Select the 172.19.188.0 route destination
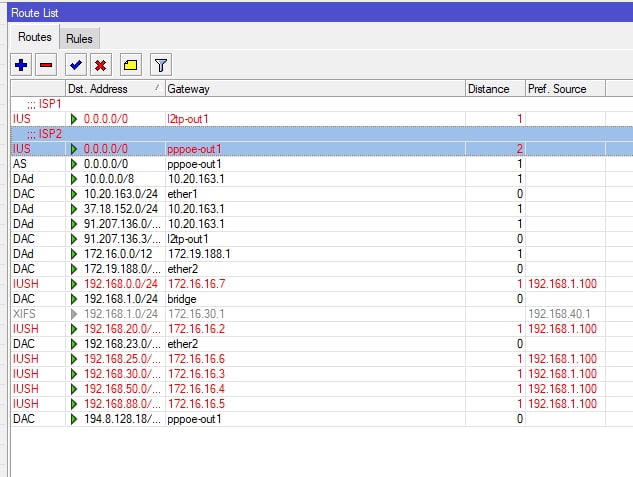Screen dimensions: 633x477 point(122,269)
